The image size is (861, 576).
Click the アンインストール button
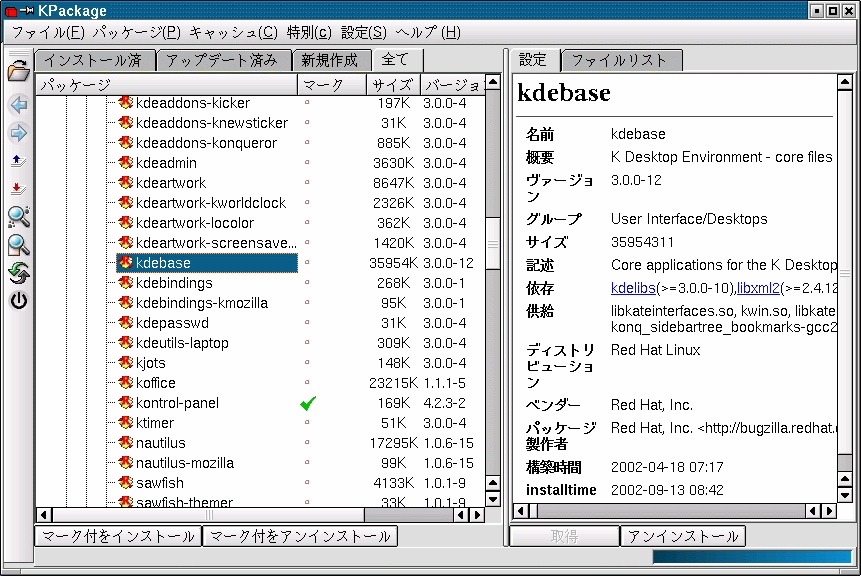click(683, 536)
